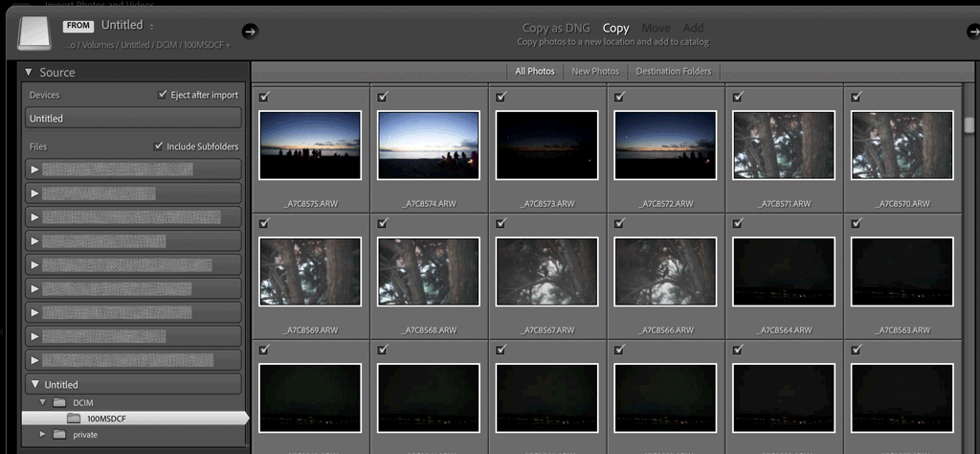Toggle Eject after import checkbox
The height and width of the screenshot is (454, 980).
(x=163, y=95)
